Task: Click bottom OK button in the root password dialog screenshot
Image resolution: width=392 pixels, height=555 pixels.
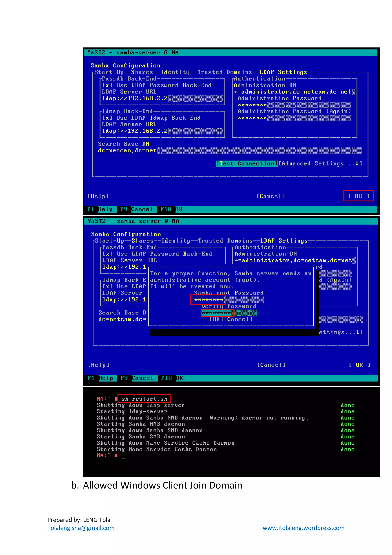Action: [x=359, y=365]
